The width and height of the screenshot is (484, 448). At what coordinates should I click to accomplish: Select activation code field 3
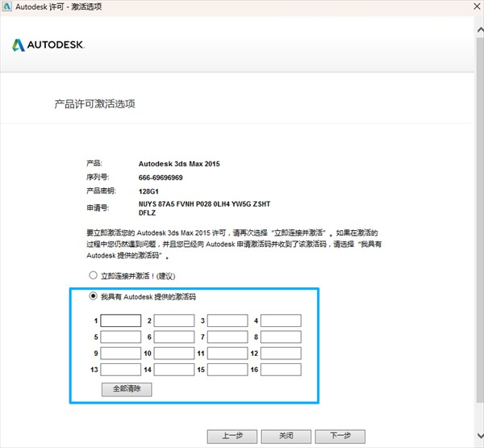coord(227,320)
